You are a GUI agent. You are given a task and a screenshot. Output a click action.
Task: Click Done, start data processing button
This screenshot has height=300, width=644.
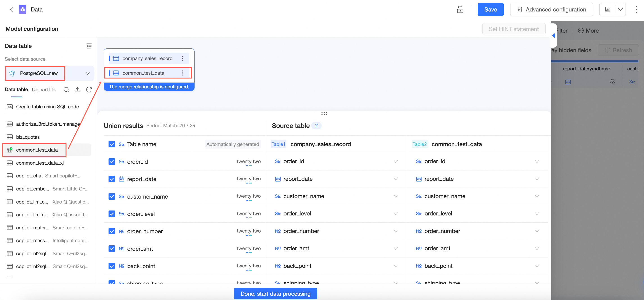275,293
